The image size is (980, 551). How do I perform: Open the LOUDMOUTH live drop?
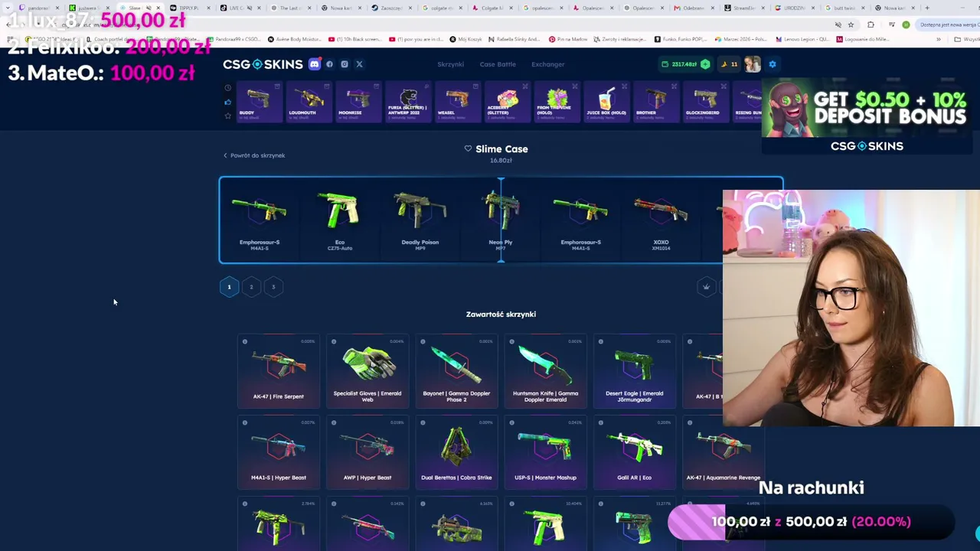click(x=308, y=102)
